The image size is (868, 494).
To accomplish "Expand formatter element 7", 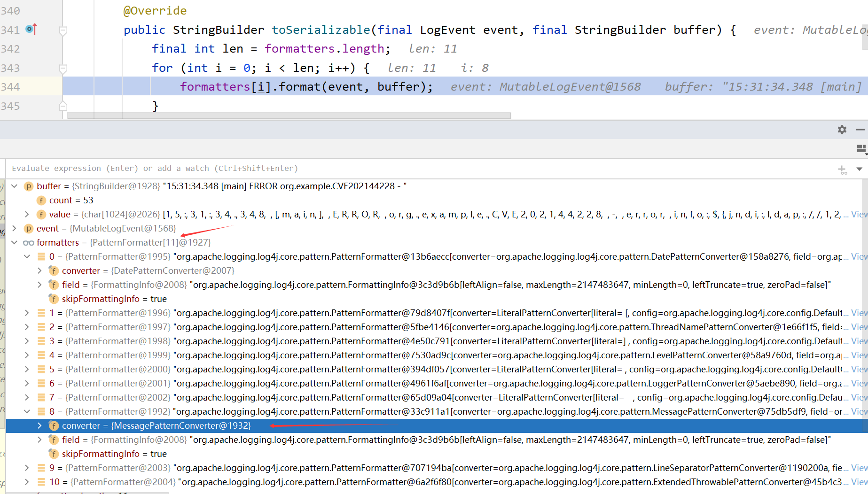I will coord(27,397).
